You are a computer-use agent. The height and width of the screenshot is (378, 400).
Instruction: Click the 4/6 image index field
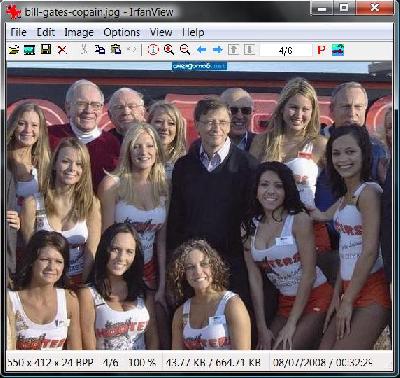[286, 50]
